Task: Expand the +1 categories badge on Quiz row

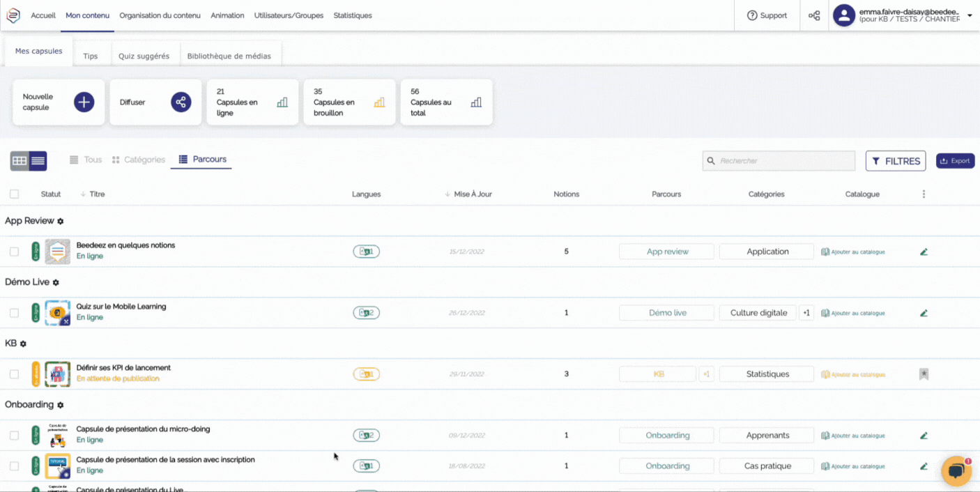Action: pos(806,313)
